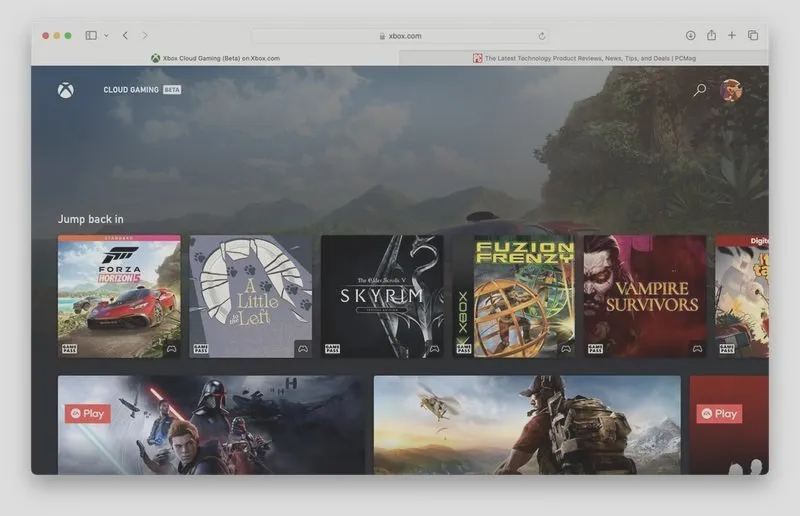Open Forza Horizon 5 game tile

(119, 296)
